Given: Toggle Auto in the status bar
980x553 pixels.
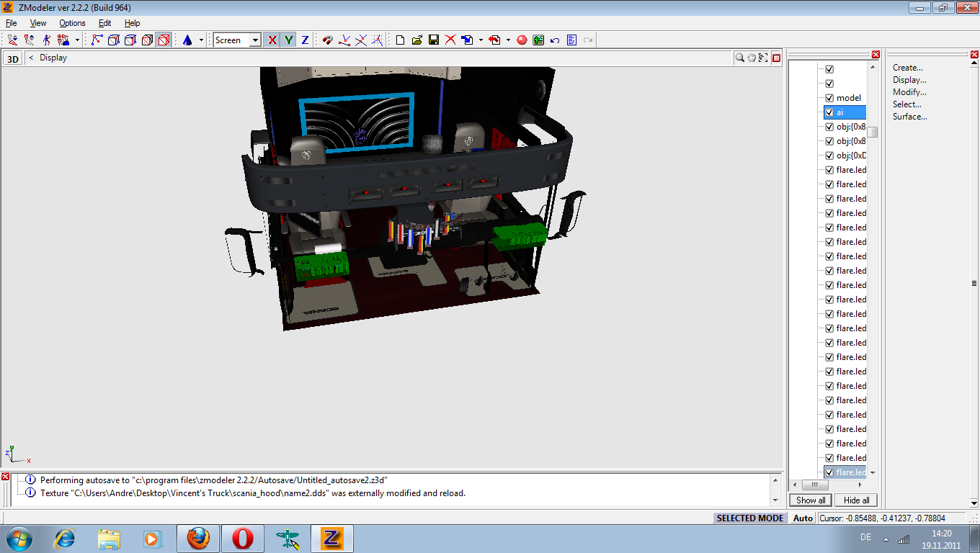Looking at the screenshot, I should click(x=803, y=518).
